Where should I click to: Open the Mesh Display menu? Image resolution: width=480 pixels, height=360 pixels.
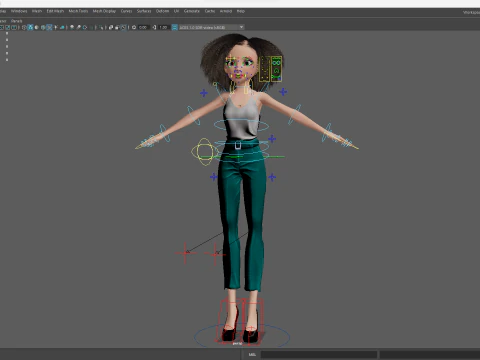104,11
